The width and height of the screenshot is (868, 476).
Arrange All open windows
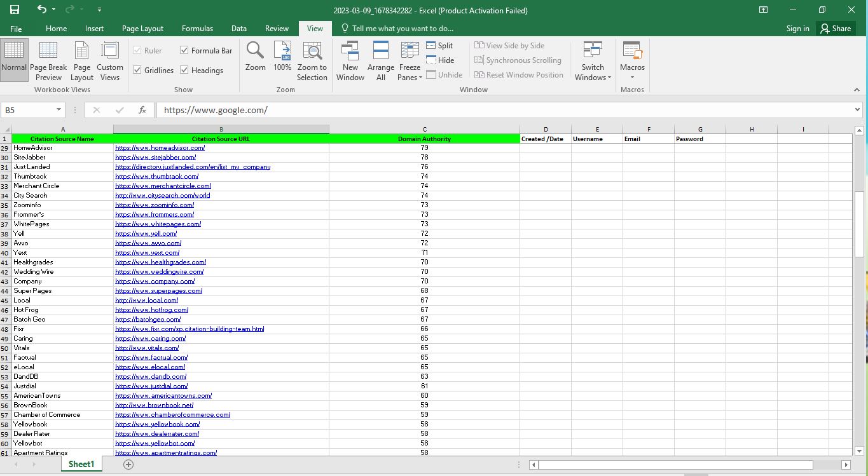(381, 60)
